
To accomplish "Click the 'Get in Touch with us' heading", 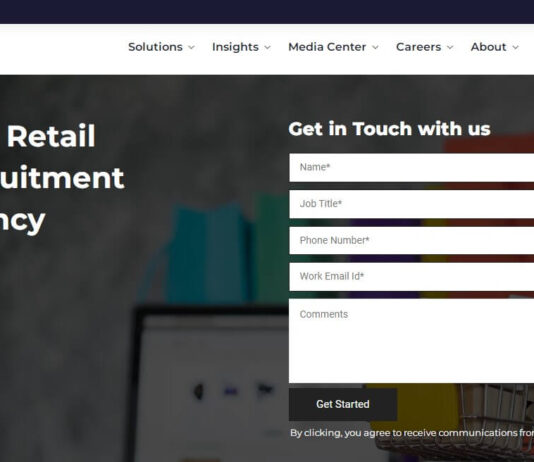I will point(389,129).
